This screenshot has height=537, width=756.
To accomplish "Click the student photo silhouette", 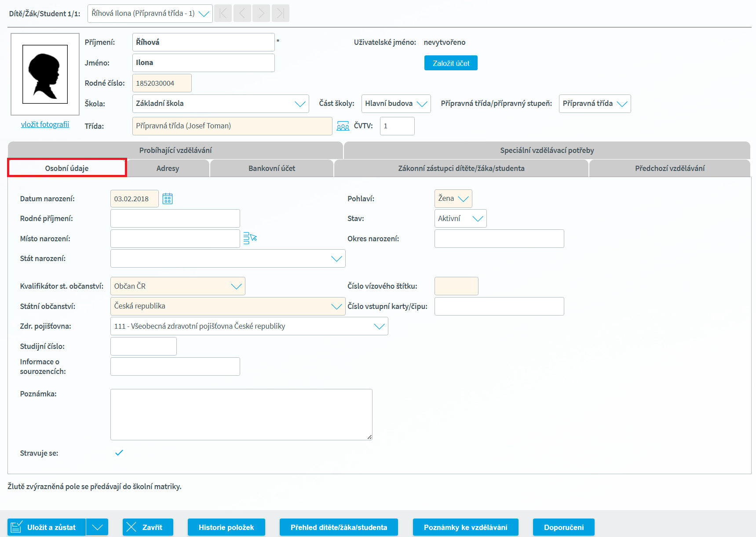I will (45, 74).
